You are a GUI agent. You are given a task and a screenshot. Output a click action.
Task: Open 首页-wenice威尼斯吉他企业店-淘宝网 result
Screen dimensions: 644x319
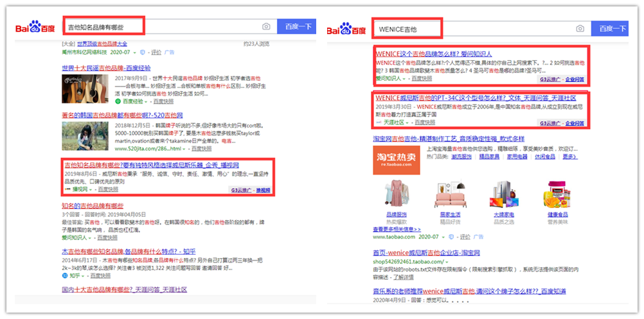coord(426,253)
